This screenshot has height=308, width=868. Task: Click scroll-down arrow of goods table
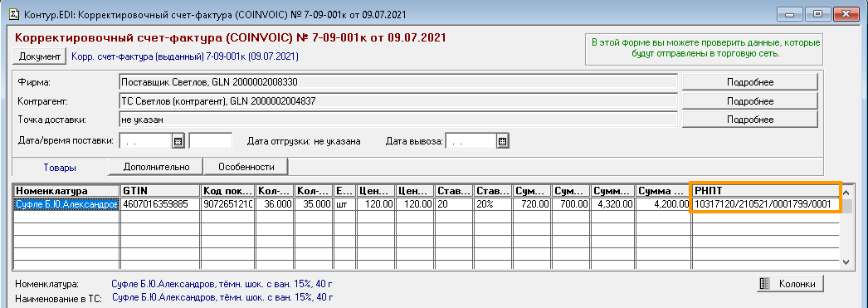click(846, 262)
